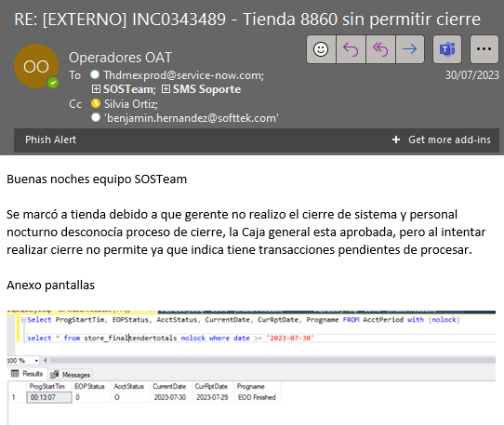Select the ProgStartTim cell 00:13:07

coord(49,397)
